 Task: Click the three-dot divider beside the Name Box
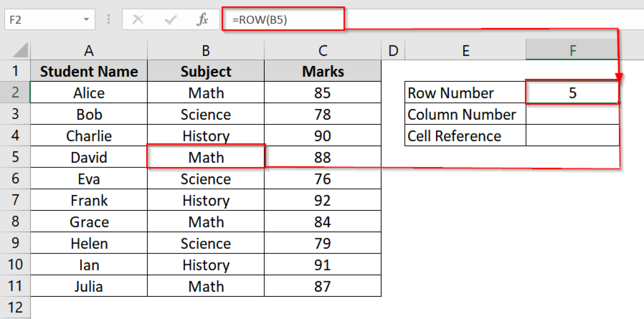(x=108, y=19)
